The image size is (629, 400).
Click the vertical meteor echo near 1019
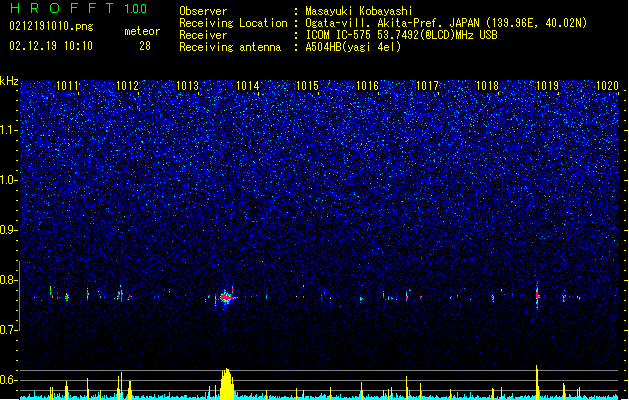pos(537,296)
